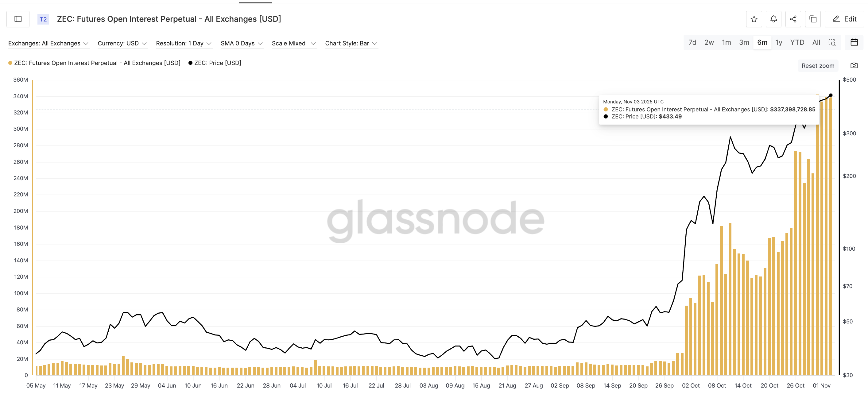Click the star to favorite this chart
The height and width of the screenshot is (402, 868).
tap(754, 19)
